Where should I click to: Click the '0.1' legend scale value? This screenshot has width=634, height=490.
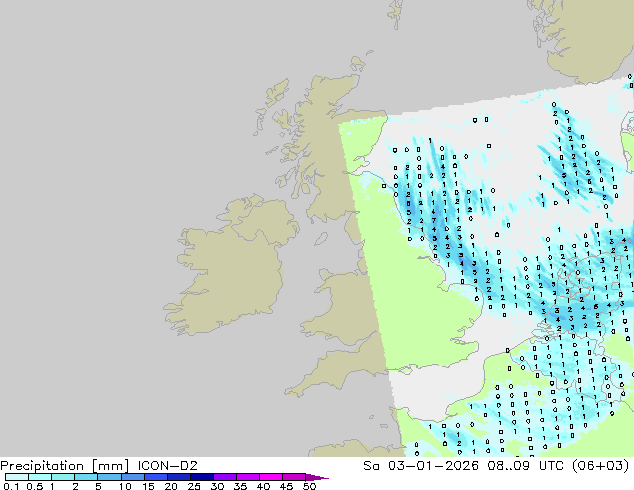[x=11, y=486]
